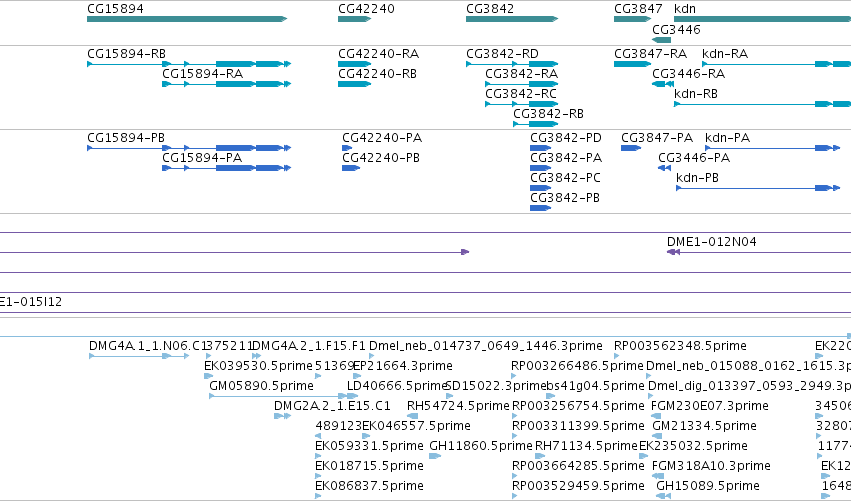Select protein CG3446-PA label
The image size is (851, 501).
click(x=694, y=158)
